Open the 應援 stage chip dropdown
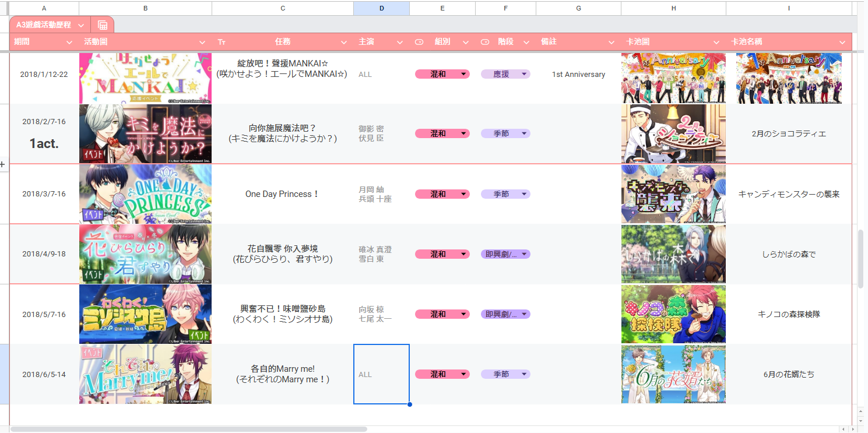The height and width of the screenshot is (433, 868). click(x=505, y=74)
